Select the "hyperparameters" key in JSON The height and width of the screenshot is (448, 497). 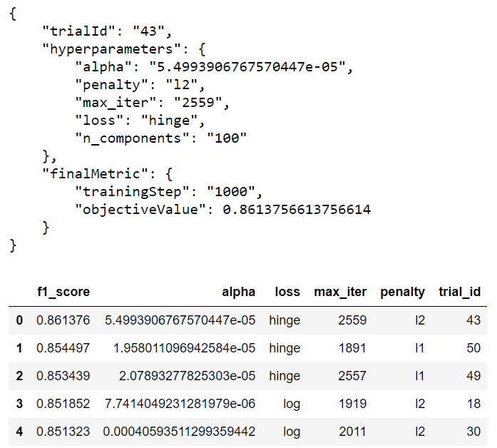click(x=111, y=49)
